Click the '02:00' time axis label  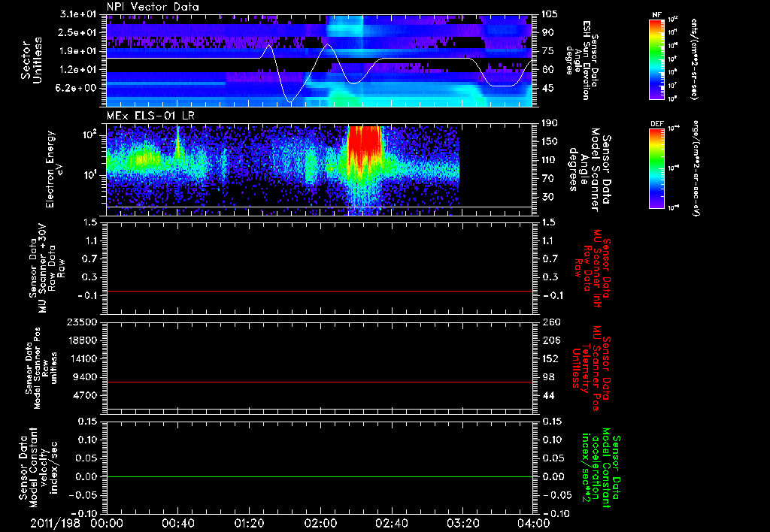pos(320,523)
